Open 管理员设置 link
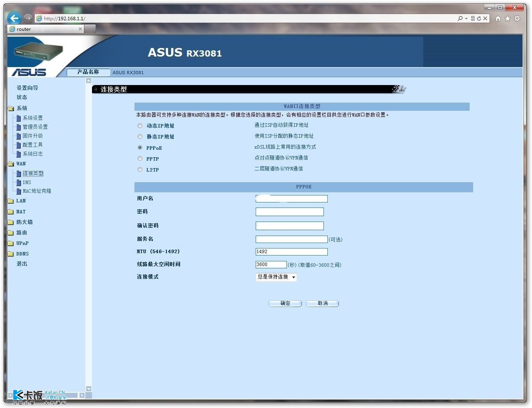This screenshot has width=532, height=408. tap(35, 127)
